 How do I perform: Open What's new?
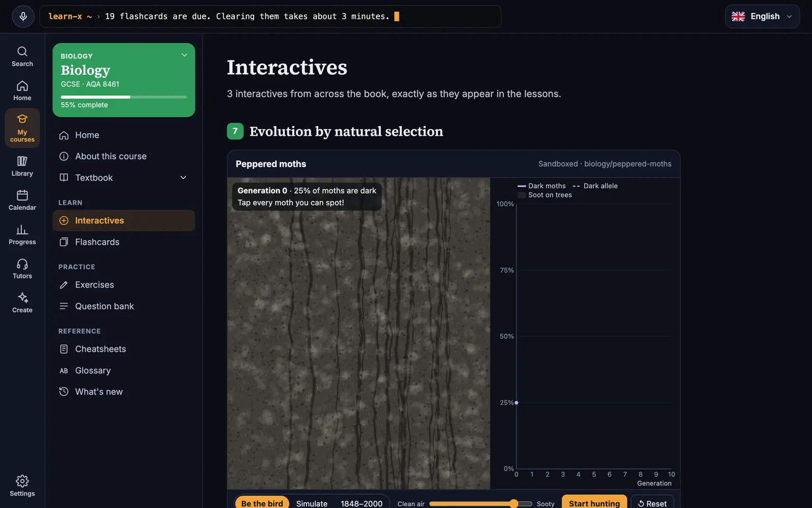[x=124, y=392]
